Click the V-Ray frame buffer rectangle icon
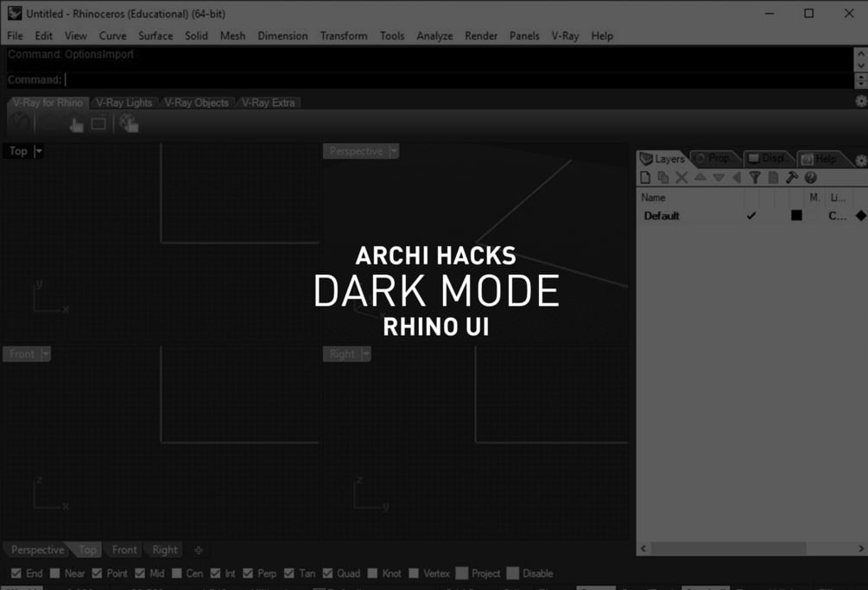Viewport: 868px width, 590px height. click(98, 124)
